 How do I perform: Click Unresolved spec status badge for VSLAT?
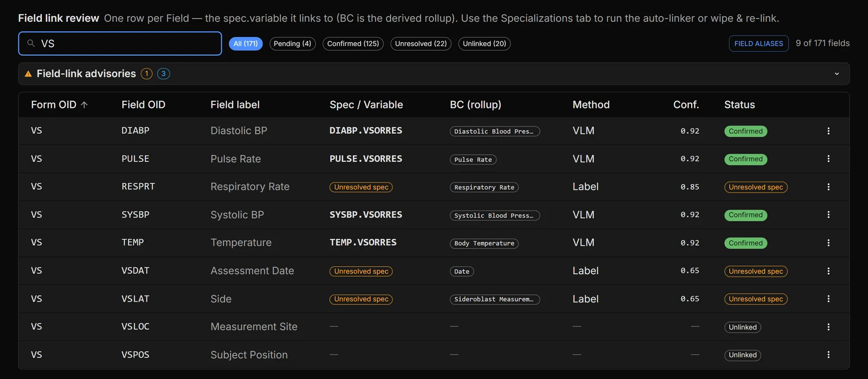[x=756, y=299]
